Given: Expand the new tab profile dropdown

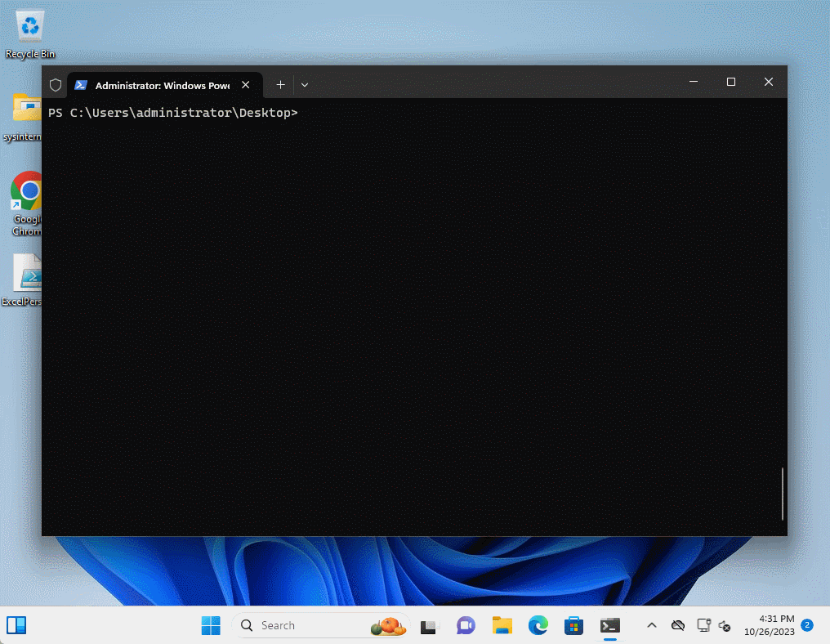Looking at the screenshot, I should tap(305, 84).
